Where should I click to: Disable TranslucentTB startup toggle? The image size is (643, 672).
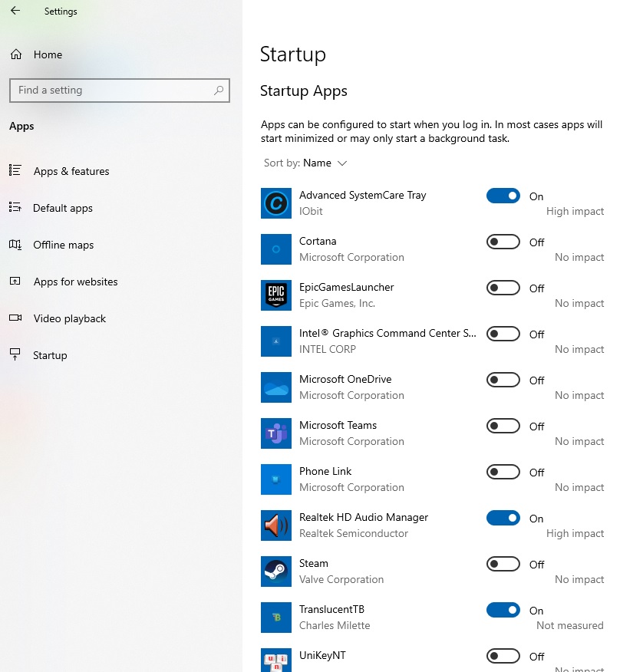[503, 611]
